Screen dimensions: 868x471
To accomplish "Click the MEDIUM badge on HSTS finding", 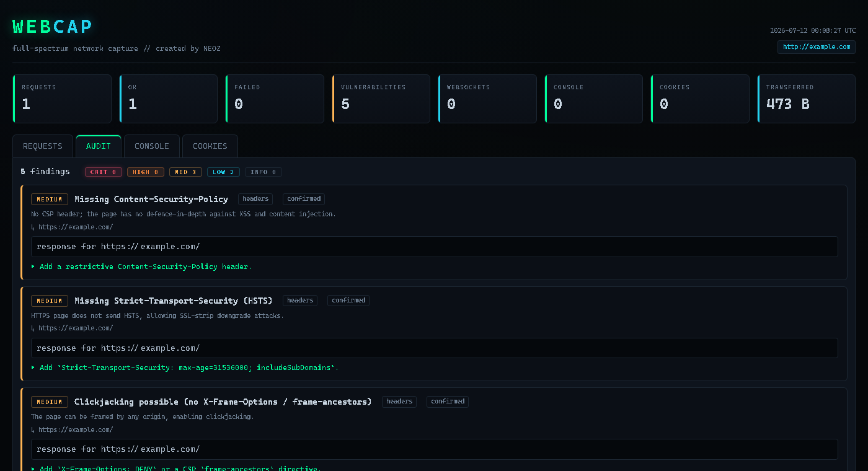I will 50,301.
